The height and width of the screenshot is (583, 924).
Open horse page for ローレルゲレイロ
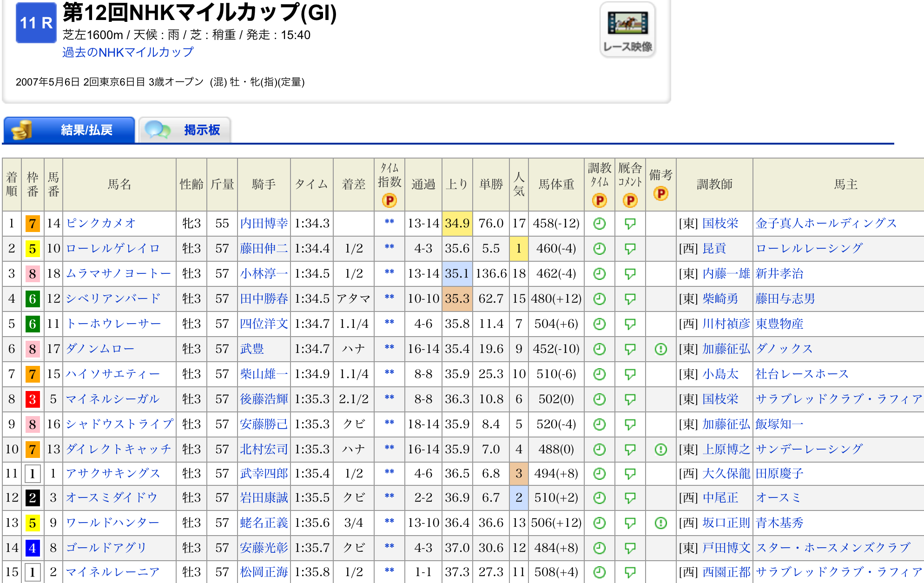113,248
